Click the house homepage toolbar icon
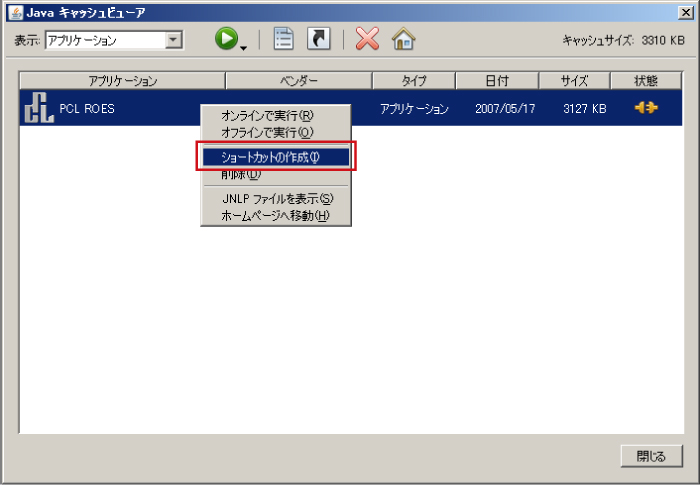 [x=403, y=39]
